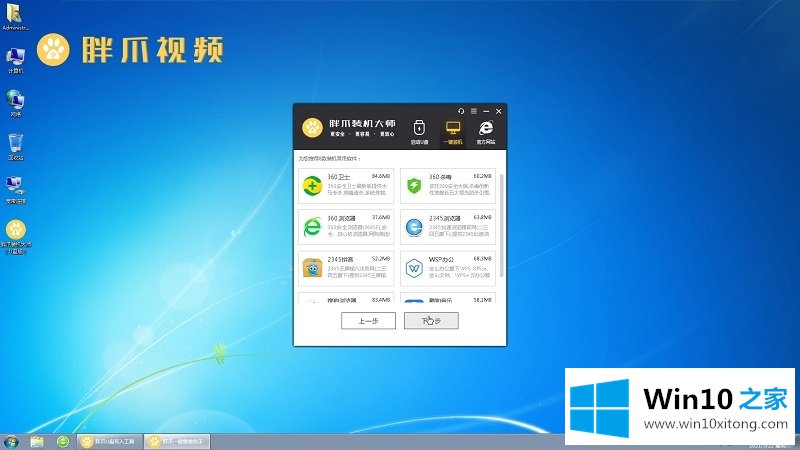Switch to the 一键装机 monitor tab
Screen dimensions: 800x450
453,132
